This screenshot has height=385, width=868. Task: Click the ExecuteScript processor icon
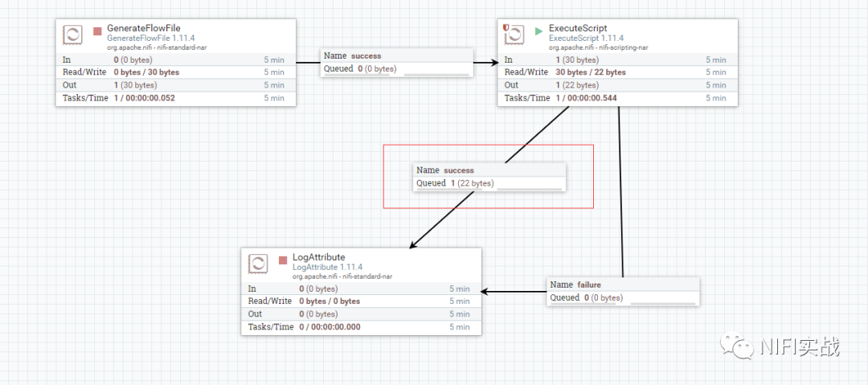514,35
